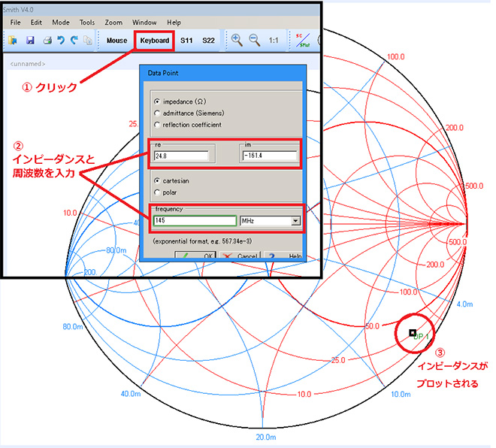Image resolution: width=496 pixels, height=448 pixels.
Task: Open the Edit menu
Action: pos(36,23)
